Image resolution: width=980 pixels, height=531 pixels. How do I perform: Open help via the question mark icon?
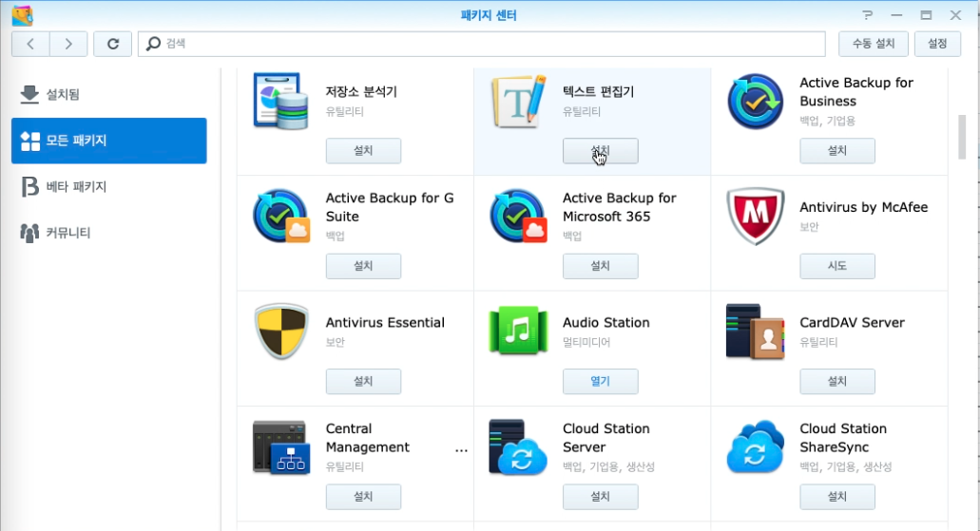868,15
